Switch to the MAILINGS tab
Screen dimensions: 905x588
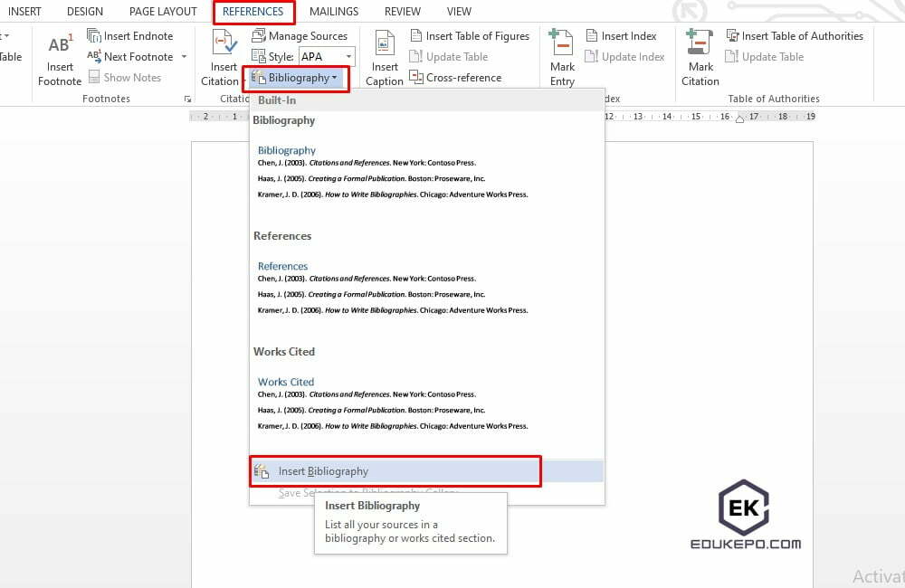click(x=334, y=11)
